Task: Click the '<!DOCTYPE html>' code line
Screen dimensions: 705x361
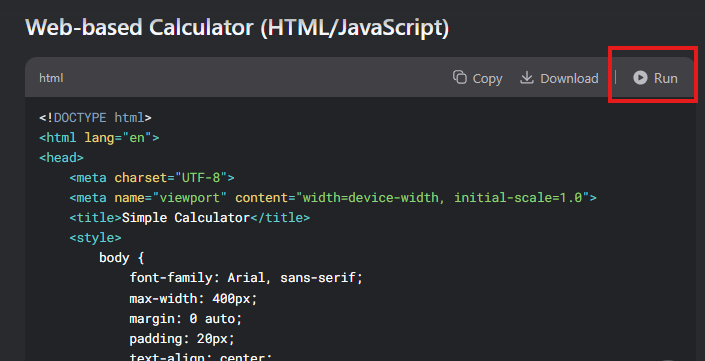Action: pyautogui.click(x=95, y=118)
